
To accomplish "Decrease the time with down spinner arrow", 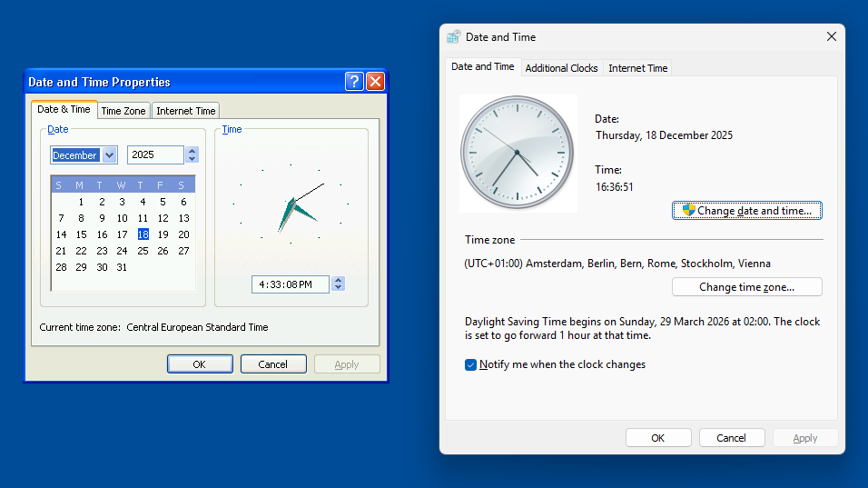I will point(339,287).
